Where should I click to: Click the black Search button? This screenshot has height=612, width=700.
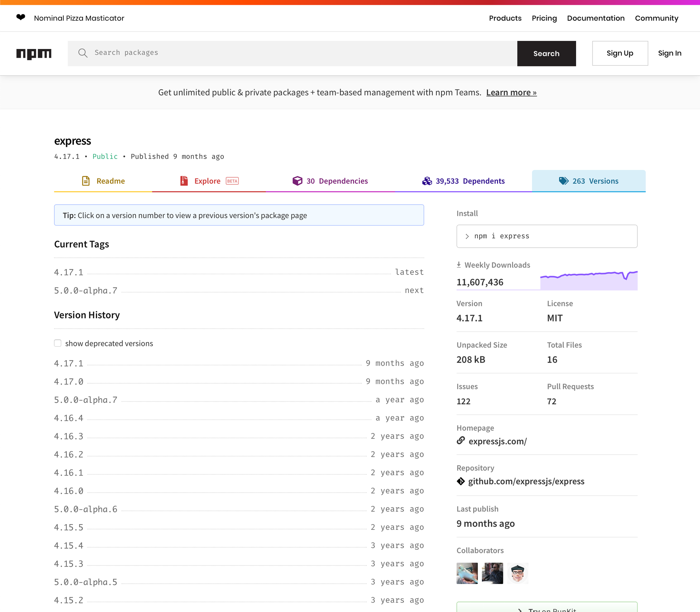(x=546, y=54)
